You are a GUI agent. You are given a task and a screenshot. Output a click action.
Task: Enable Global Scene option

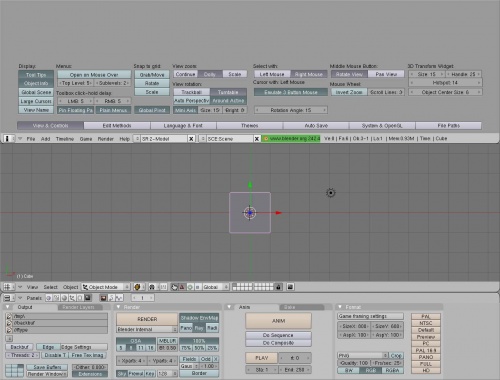(x=36, y=92)
